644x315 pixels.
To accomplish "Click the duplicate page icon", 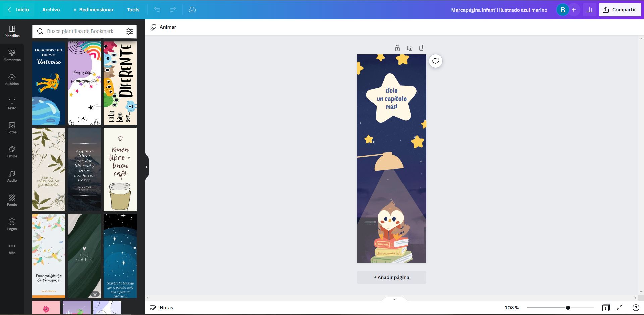I will (410, 48).
